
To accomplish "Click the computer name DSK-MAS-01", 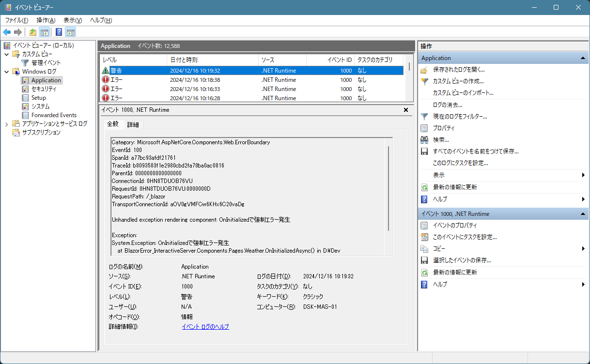I will [x=320, y=307].
